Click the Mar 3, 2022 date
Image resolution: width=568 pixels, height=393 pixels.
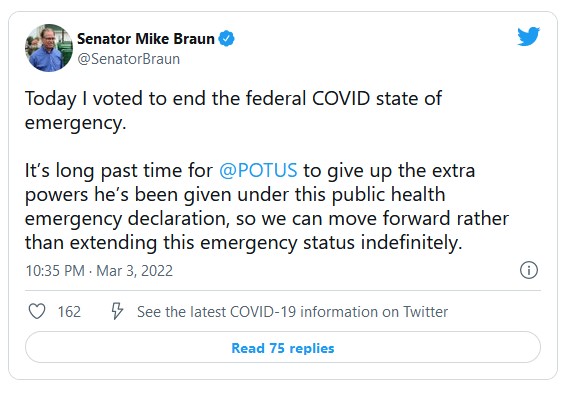(134, 271)
